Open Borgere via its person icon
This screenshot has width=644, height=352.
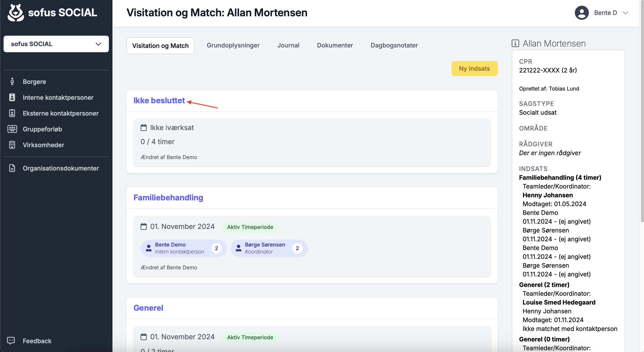pos(12,82)
